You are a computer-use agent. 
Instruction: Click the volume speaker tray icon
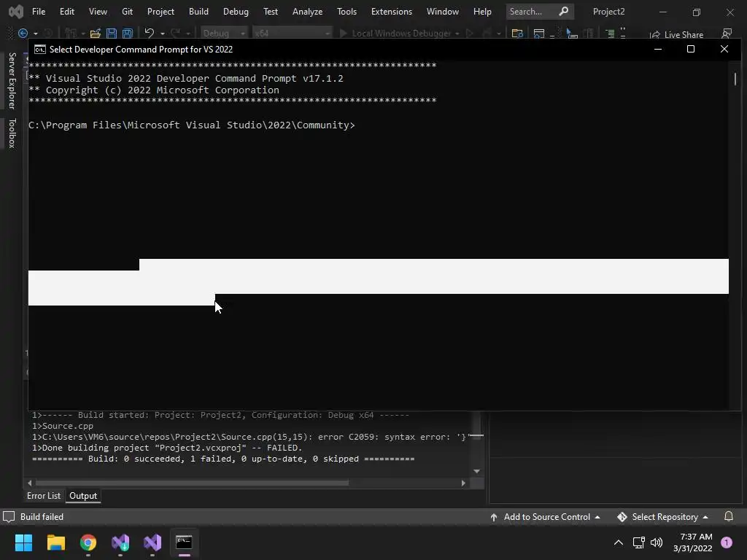(657, 542)
